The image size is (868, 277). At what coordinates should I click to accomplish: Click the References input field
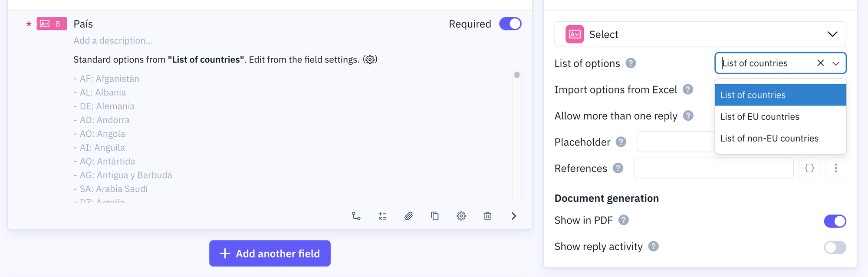pos(713,168)
